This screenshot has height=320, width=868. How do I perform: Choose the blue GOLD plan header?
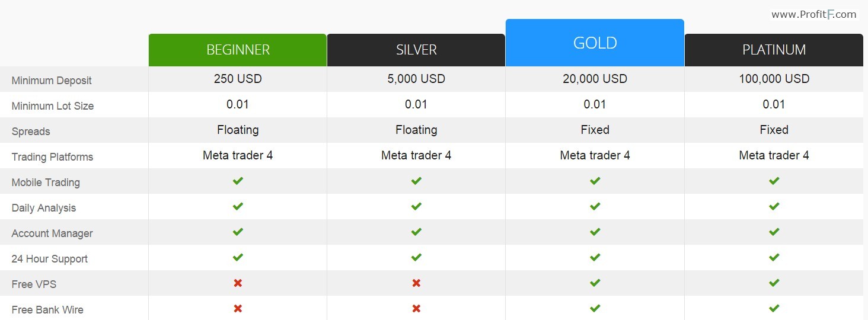(x=595, y=43)
